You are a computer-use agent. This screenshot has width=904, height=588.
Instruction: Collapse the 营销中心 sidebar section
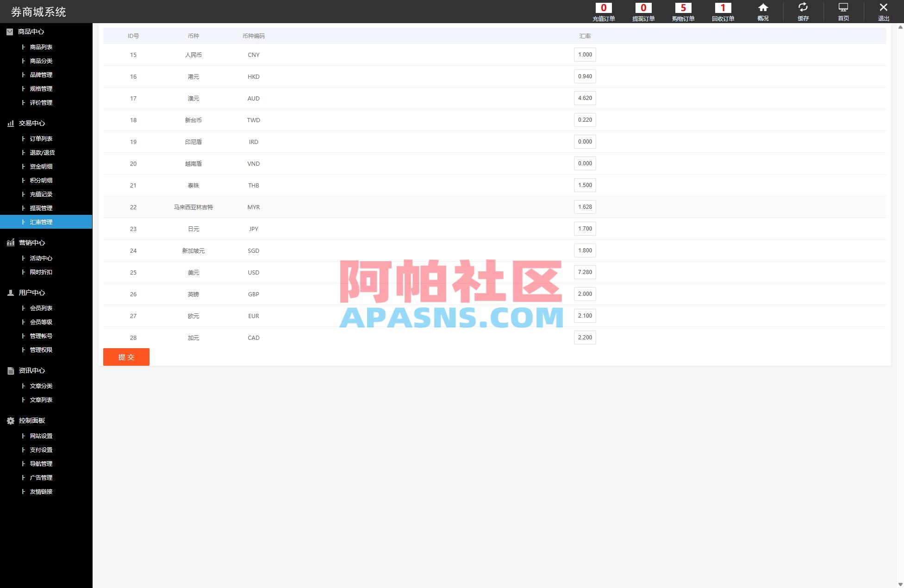click(31, 243)
